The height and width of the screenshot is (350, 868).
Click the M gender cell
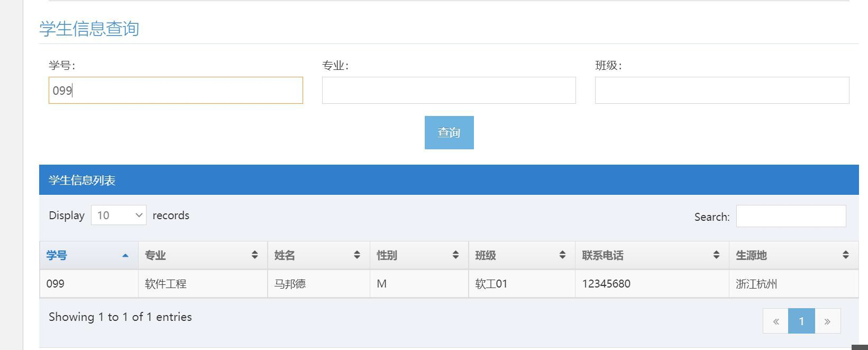tap(419, 284)
